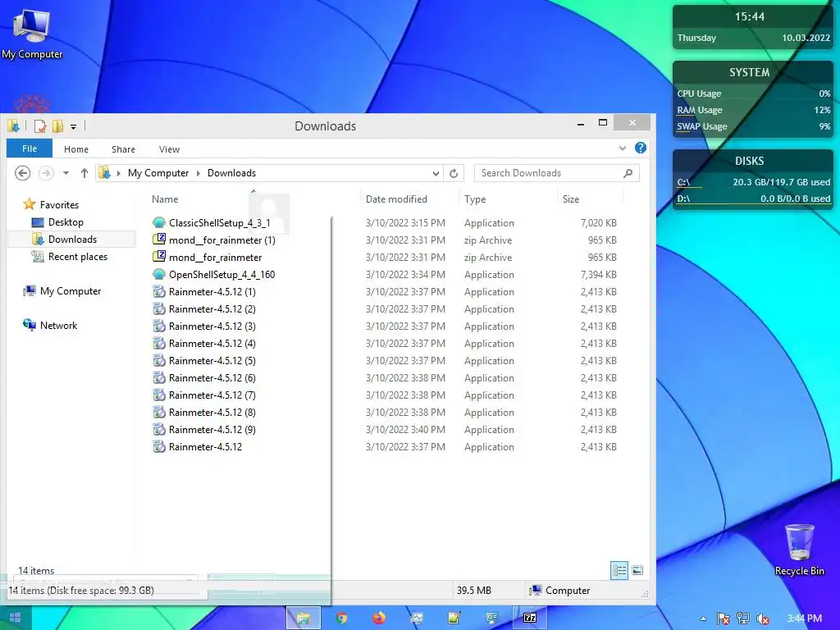840x630 pixels.
Task: Open Explorer Help question mark icon
Action: tap(640, 148)
